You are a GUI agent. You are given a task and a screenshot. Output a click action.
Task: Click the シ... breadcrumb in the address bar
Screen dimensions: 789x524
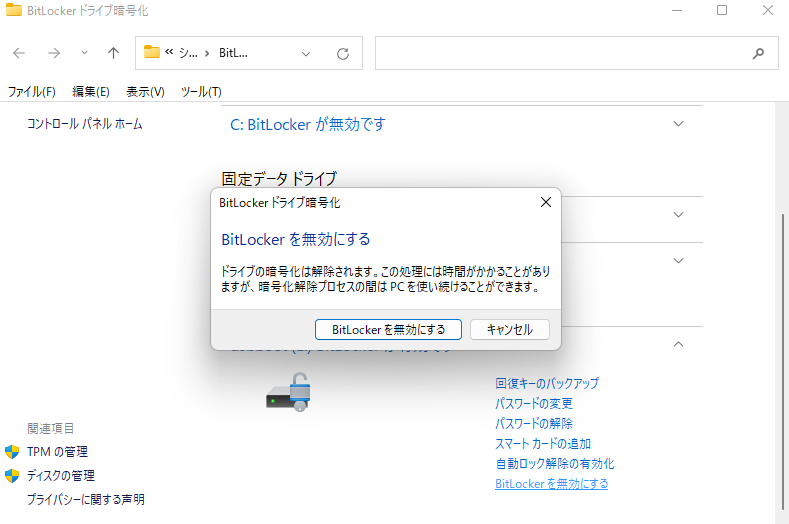tap(188, 53)
